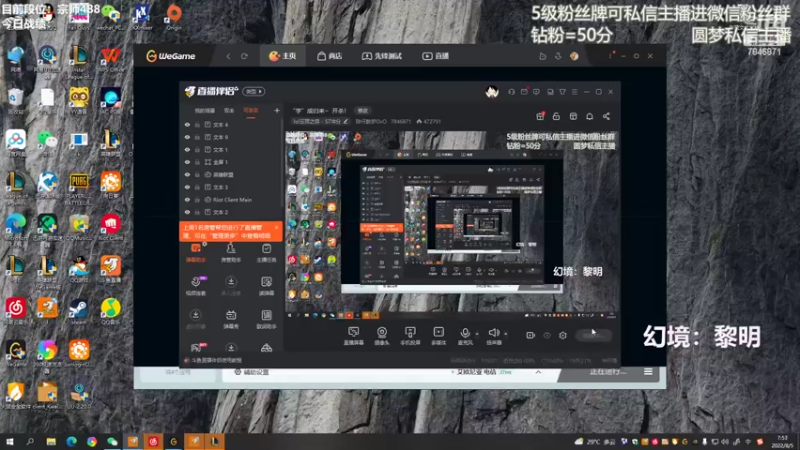800x450 pixels.
Task: Toggle visibility of 全屏 1 source
Action: pos(187,162)
